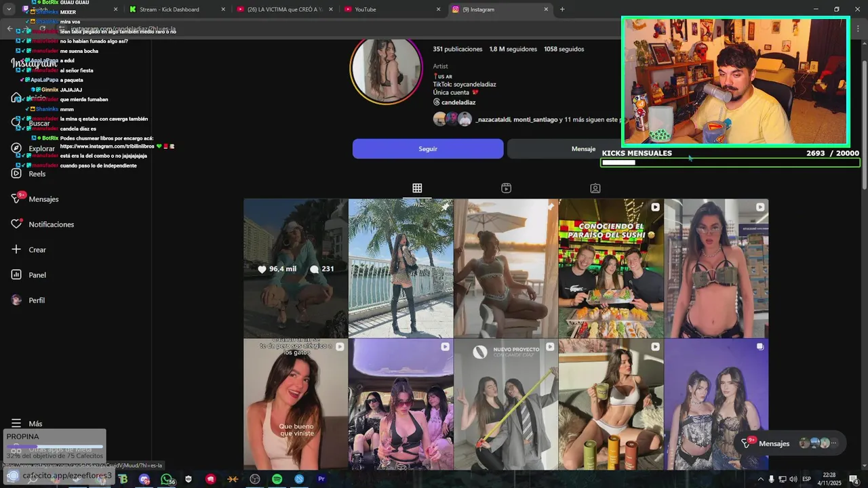Open Premiere Pro from the taskbar
The image size is (868, 488).
321,479
